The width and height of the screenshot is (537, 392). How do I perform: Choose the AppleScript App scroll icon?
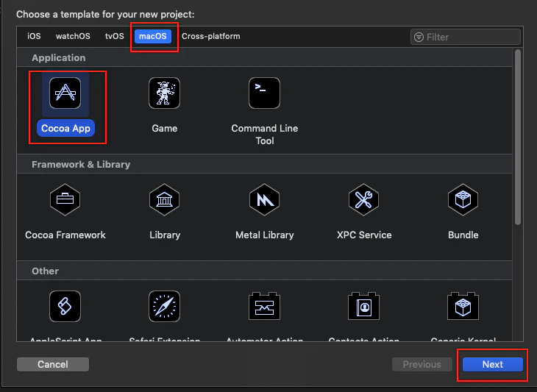pyautogui.click(x=65, y=307)
